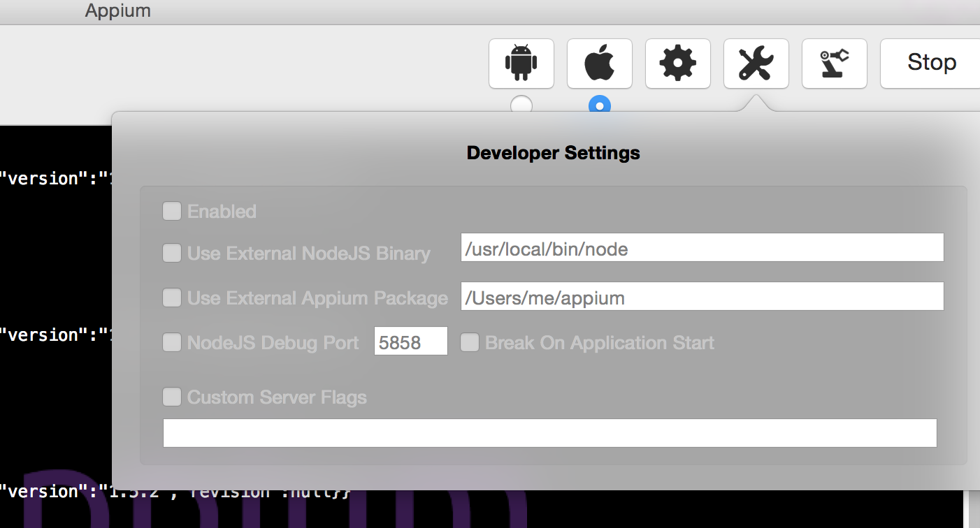Viewport: 980px width, 528px height.
Task: Select the Developer Settings heading text
Action: click(554, 152)
